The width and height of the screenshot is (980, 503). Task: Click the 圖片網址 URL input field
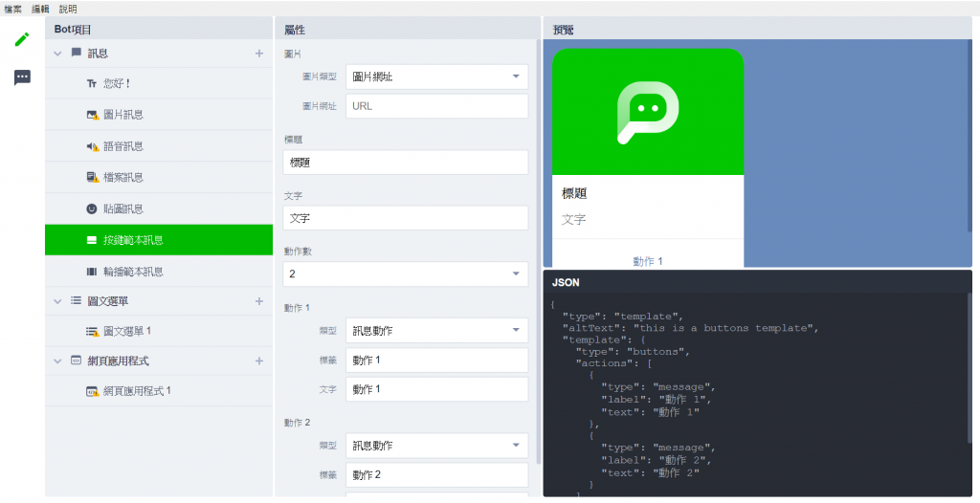(436, 106)
